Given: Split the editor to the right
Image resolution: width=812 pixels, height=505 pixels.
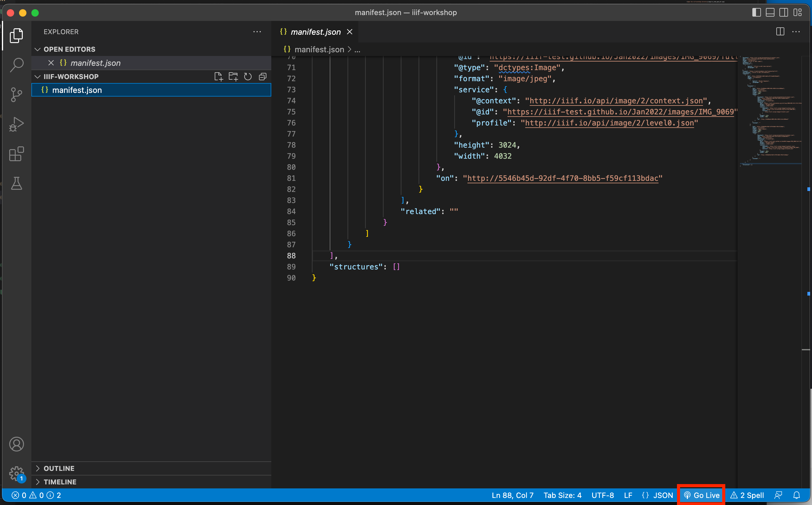Looking at the screenshot, I should (780, 32).
